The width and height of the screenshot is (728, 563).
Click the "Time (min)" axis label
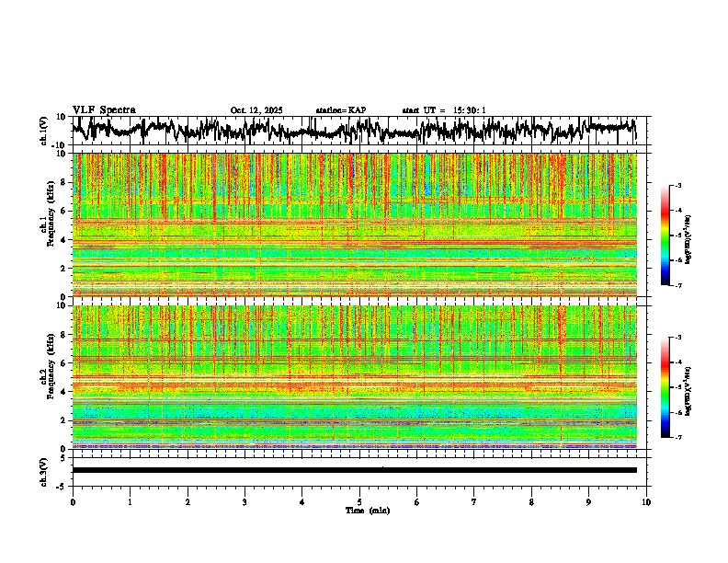(368, 511)
